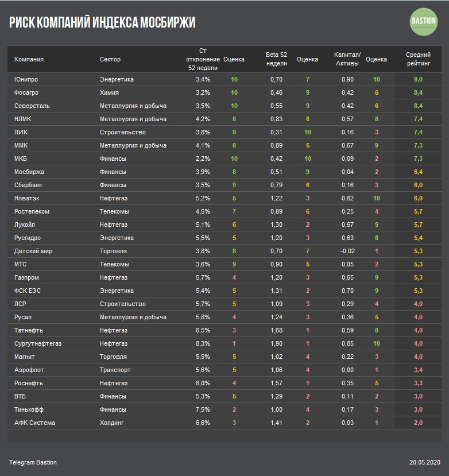Select the 'Юнипро' company name

point(26,80)
